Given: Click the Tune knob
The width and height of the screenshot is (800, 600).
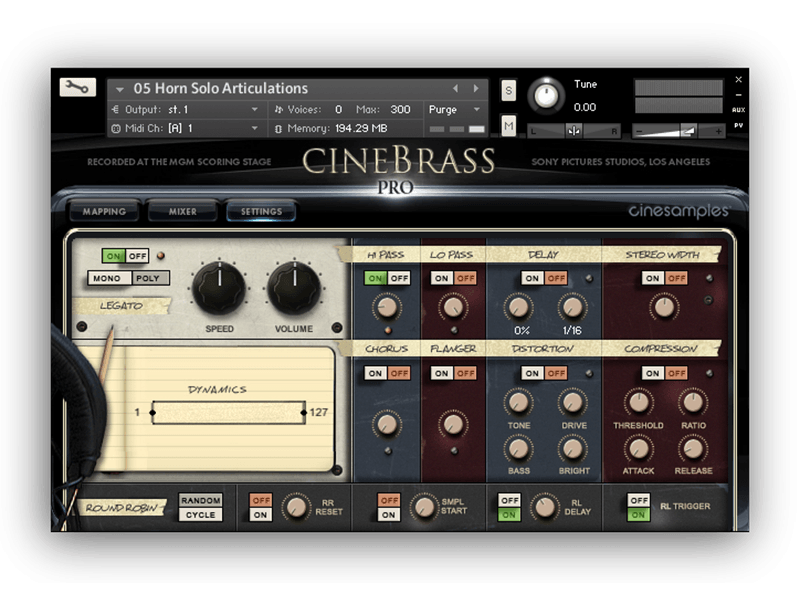Looking at the screenshot, I should [546, 95].
